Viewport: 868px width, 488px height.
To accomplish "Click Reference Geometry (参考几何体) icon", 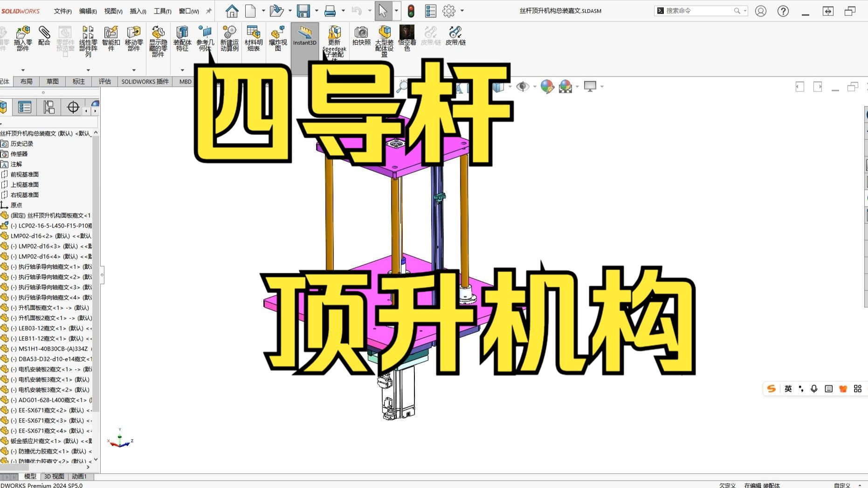I will point(205,38).
